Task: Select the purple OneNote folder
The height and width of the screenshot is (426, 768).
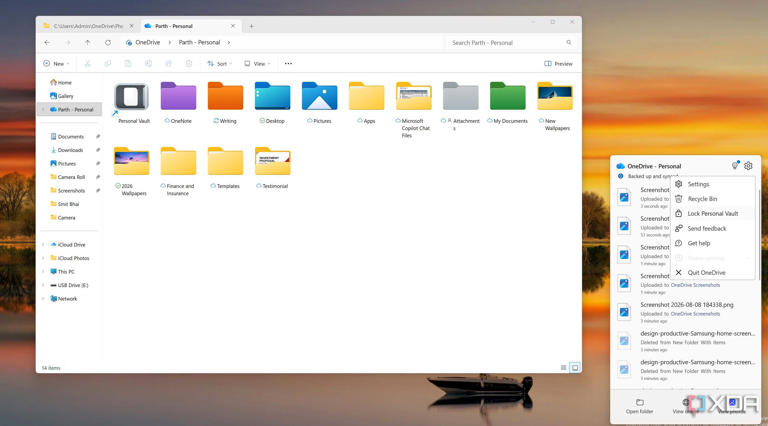Action: pyautogui.click(x=178, y=102)
